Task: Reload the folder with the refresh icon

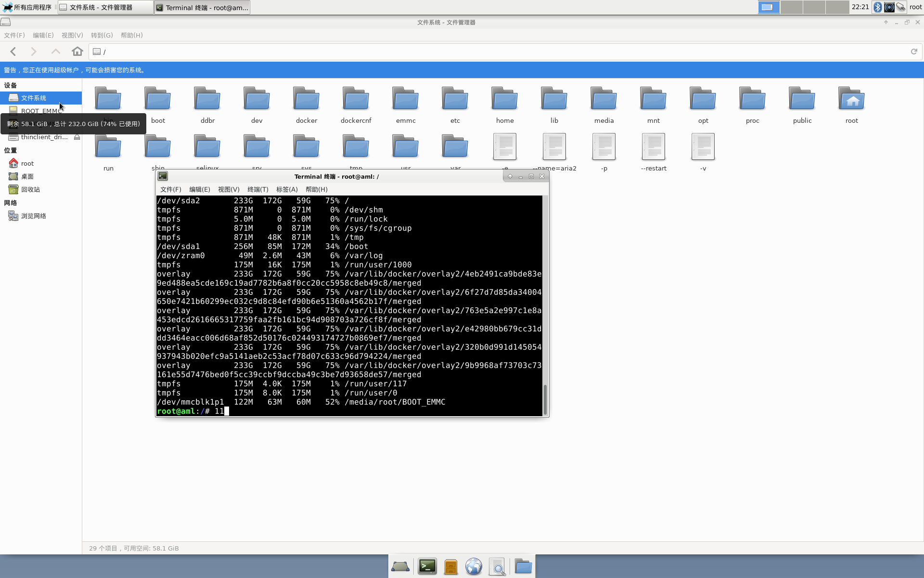Action: 914,52
